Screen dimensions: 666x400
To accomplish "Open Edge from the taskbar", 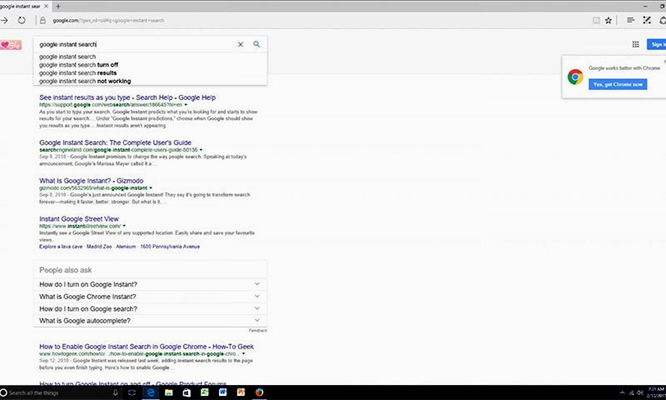I will 150,393.
